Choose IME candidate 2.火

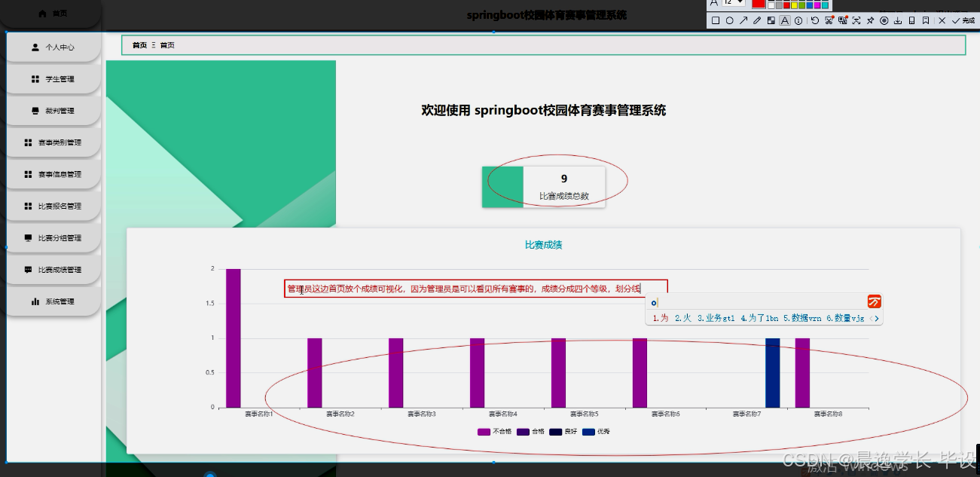tap(682, 318)
